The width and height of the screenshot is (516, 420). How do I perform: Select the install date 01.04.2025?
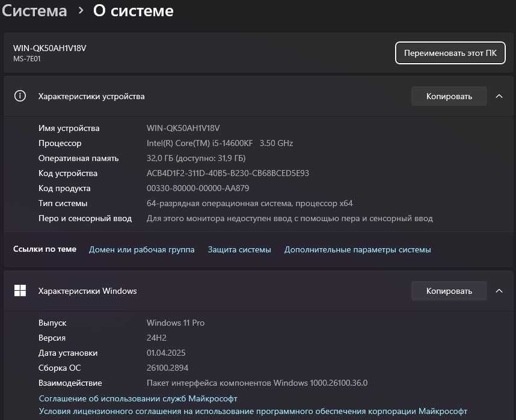(166, 353)
